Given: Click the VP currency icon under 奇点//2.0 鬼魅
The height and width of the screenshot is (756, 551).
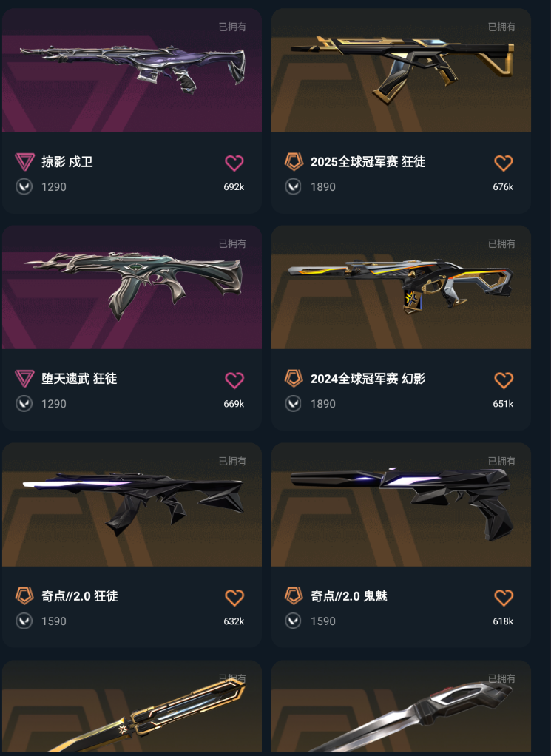Looking at the screenshot, I should [x=293, y=621].
